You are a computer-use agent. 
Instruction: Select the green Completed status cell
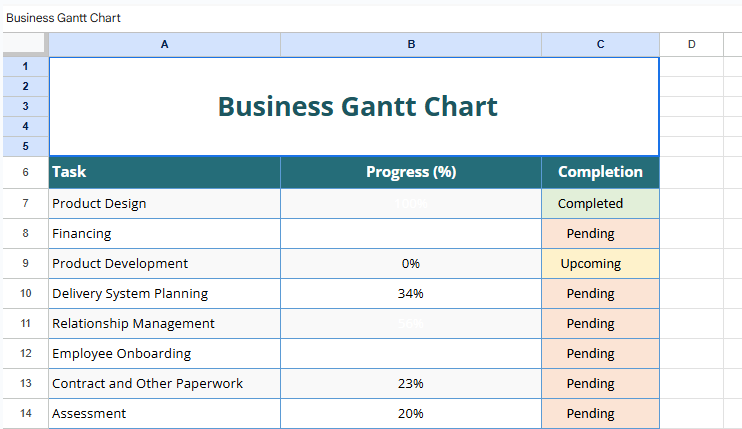click(600, 204)
